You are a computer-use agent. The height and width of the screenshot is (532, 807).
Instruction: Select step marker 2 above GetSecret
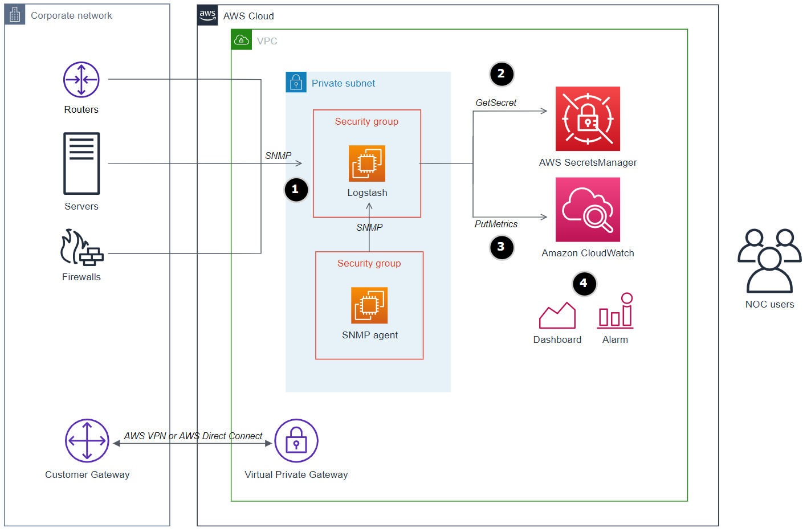[x=502, y=74]
